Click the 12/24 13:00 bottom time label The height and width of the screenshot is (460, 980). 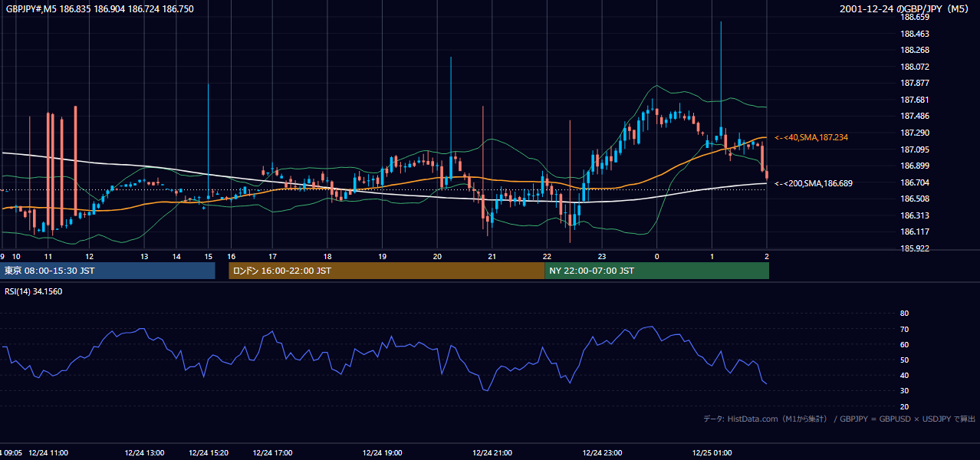(x=145, y=453)
